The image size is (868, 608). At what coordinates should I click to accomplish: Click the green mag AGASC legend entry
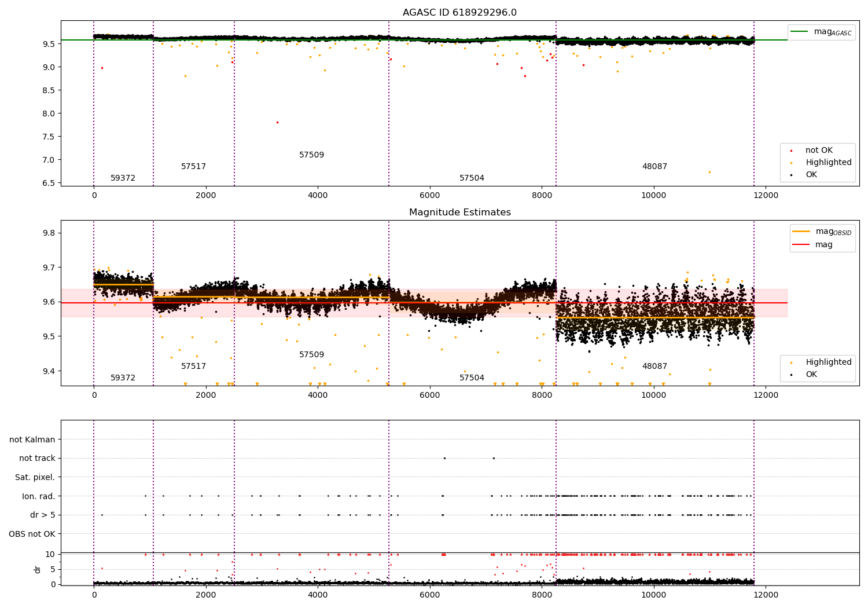point(821,32)
